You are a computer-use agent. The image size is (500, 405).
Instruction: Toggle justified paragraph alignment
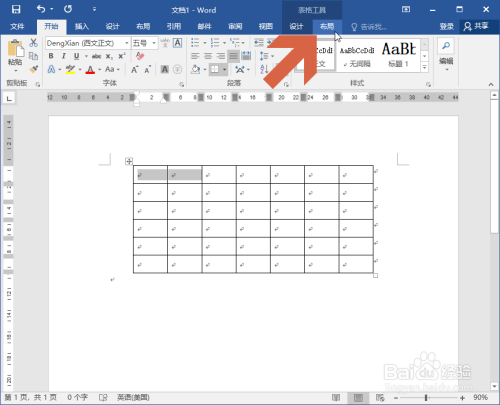pos(234,56)
